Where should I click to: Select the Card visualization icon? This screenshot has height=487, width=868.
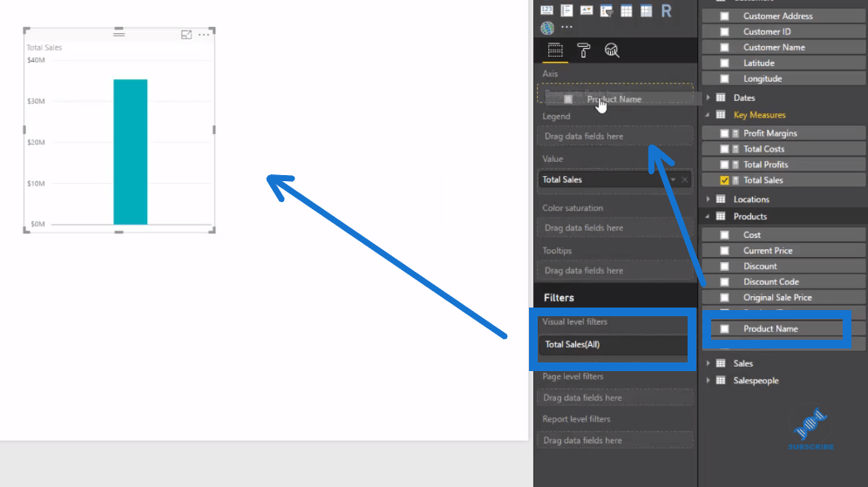click(x=546, y=10)
